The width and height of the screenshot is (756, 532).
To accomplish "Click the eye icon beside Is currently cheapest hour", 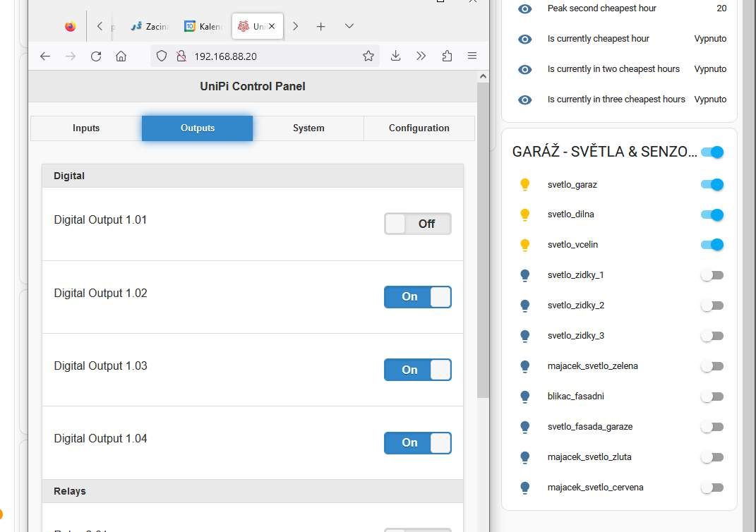I will click(524, 39).
